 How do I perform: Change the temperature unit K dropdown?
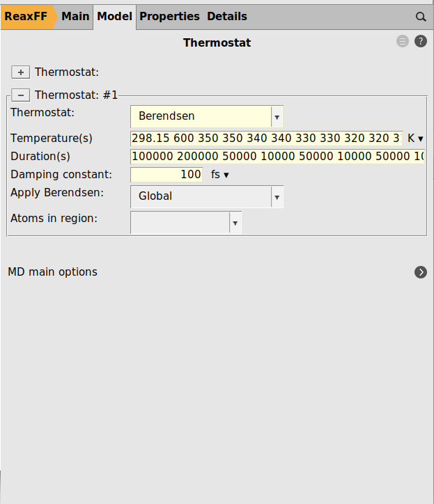tap(415, 139)
